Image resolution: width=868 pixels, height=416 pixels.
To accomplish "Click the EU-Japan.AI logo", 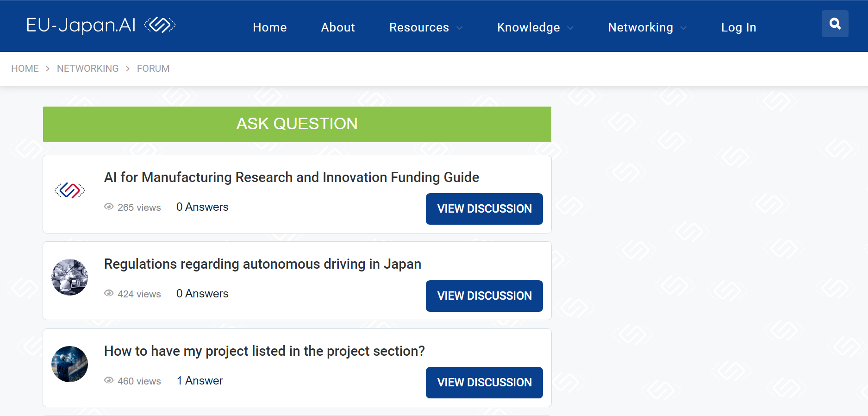I will tap(101, 25).
